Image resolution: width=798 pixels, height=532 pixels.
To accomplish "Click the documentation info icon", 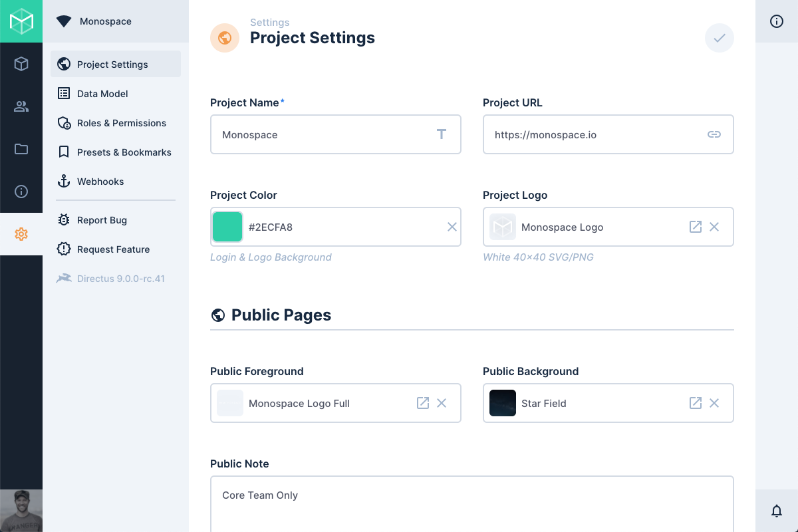I will pos(21,192).
